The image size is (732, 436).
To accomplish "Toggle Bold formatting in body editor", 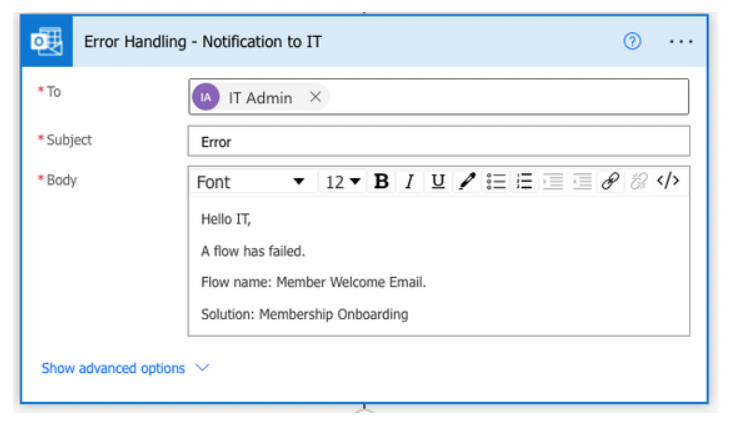I will 381,181.
